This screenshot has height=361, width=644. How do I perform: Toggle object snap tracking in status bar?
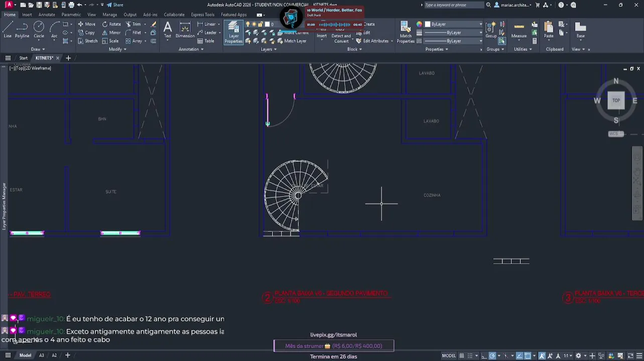[519, 356]
